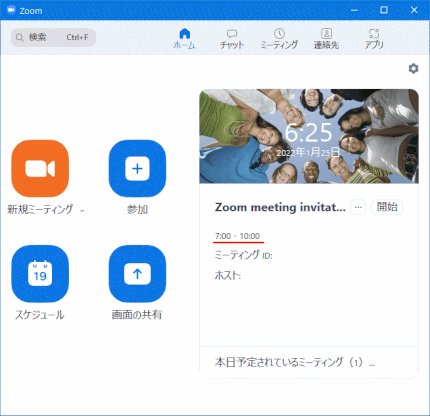Click the group photo banner image
Viewport: 430px width, 416px height.
tap(309, 136)
